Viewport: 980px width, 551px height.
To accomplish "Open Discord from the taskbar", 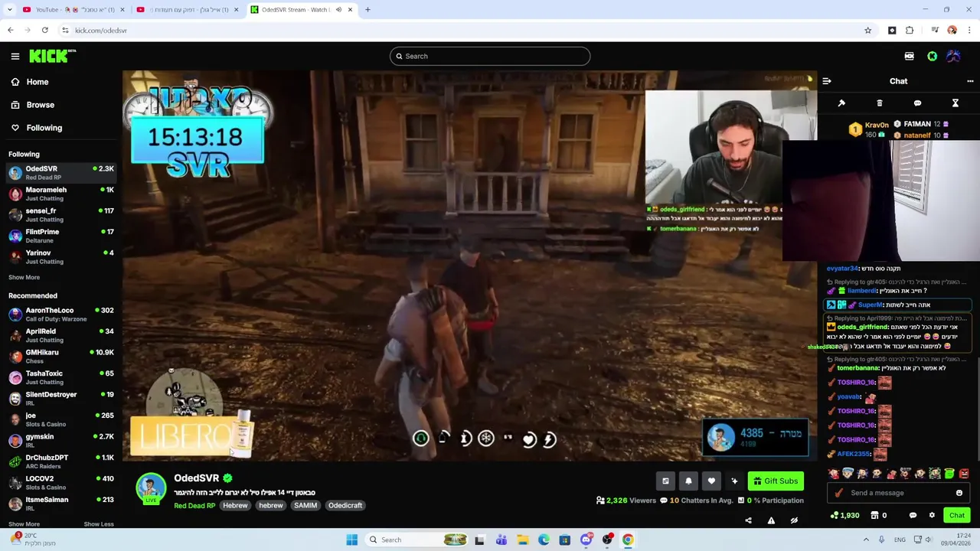I will coord(586,540).
